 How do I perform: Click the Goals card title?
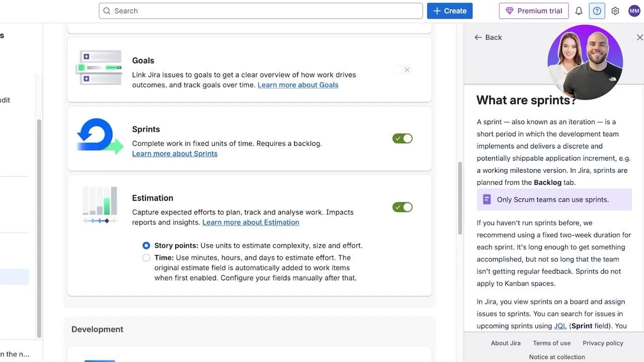click(143, 60)
